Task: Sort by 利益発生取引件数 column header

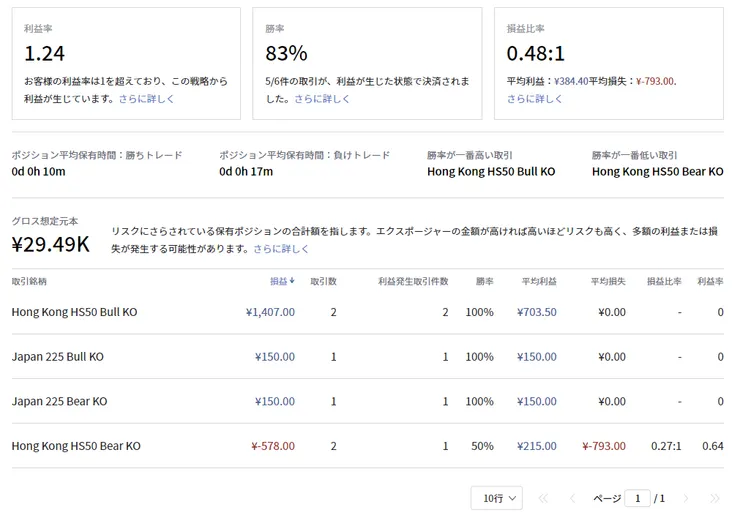Action: 413,282
